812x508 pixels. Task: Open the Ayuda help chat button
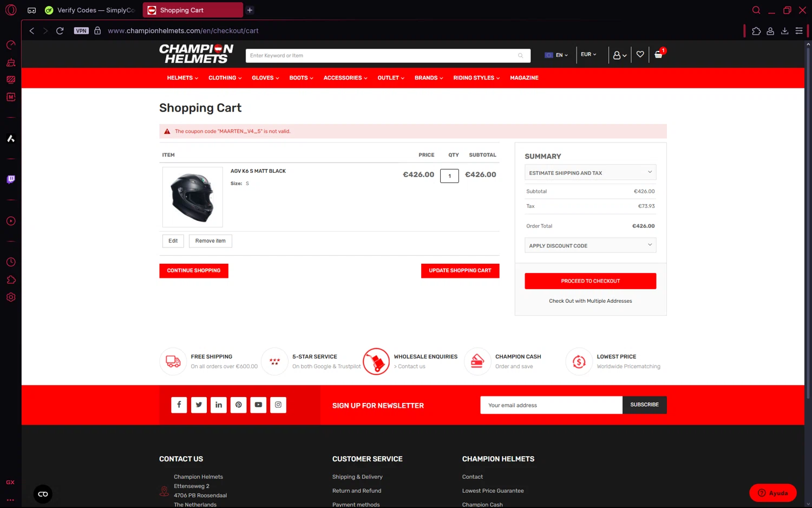(x=773, y=493)
